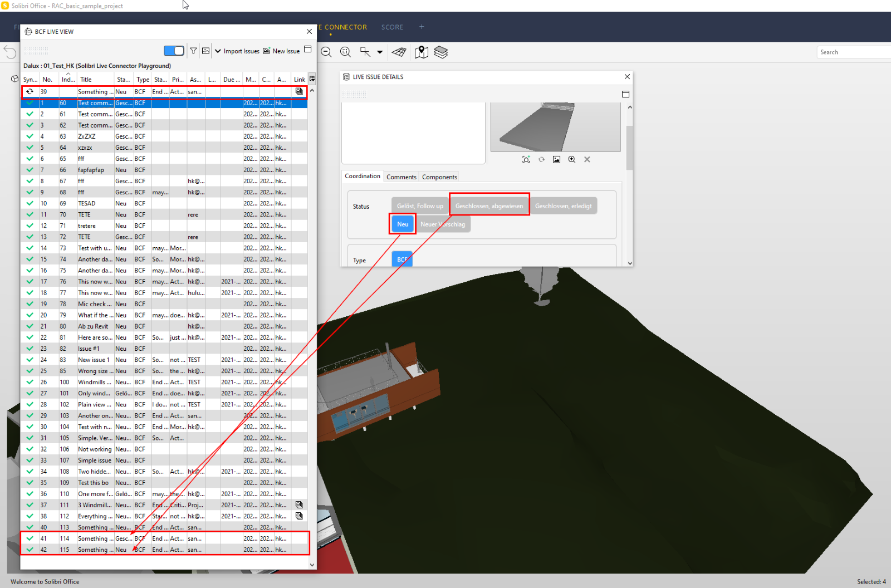Click the Live Issue Details scrollbar thumb
891x588 pixels.
(x=630, y=148)
